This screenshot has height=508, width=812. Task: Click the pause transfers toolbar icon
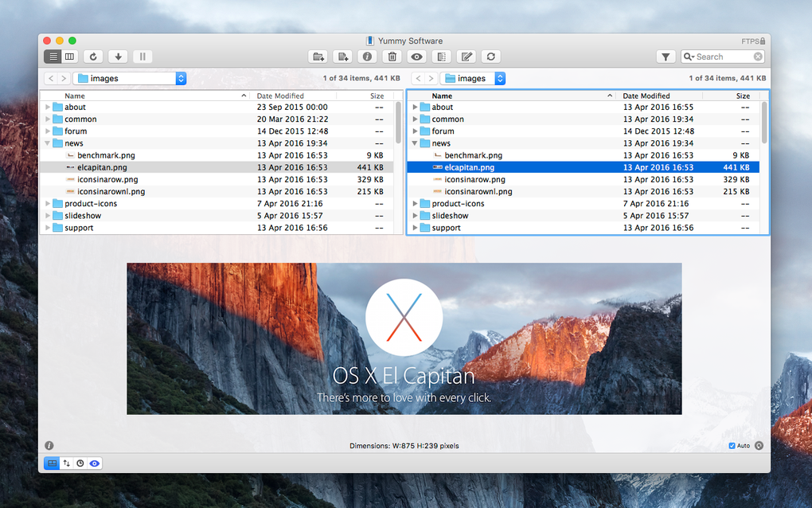pyautogui.click(x=142, y=57)
